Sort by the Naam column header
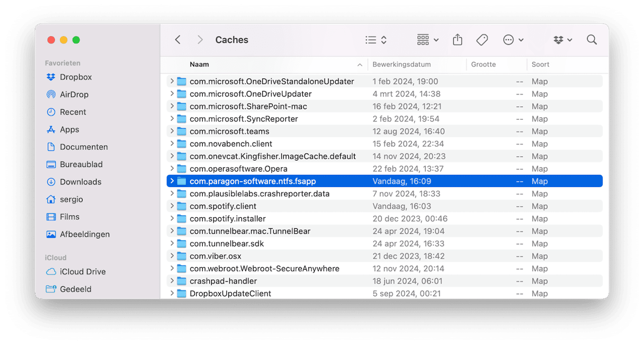The height and width of the screenshot is (345, 644). pyautogui.click(x=199, y=65)
